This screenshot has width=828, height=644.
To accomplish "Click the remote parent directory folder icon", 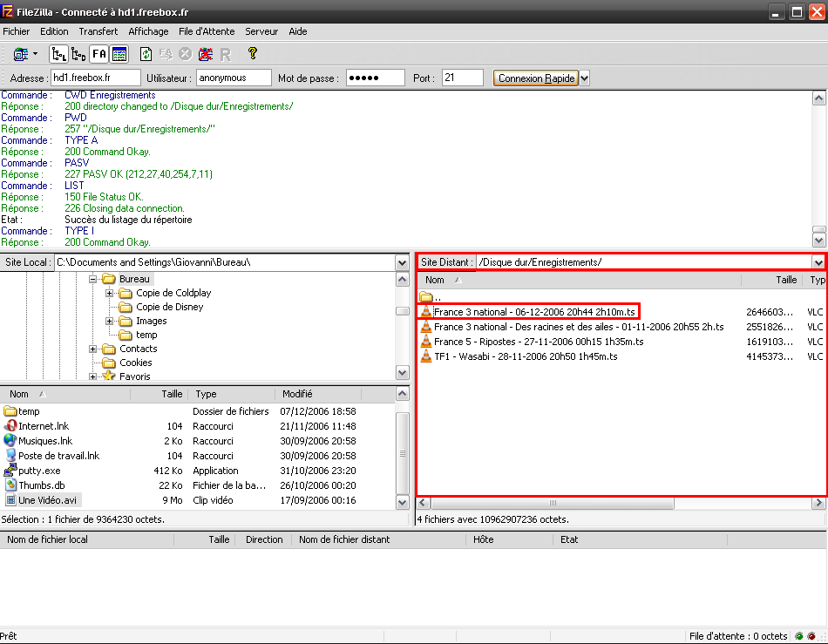I will (426, 296).
